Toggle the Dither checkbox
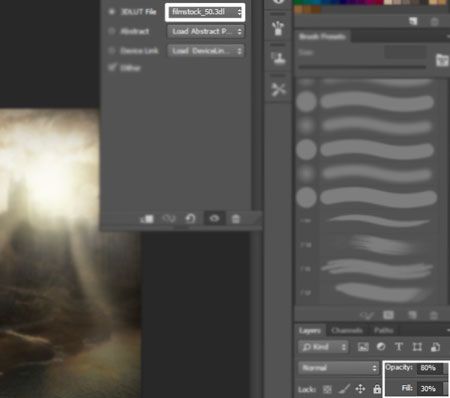This screenshot has height=398, width=450. (x=112, y=68)
